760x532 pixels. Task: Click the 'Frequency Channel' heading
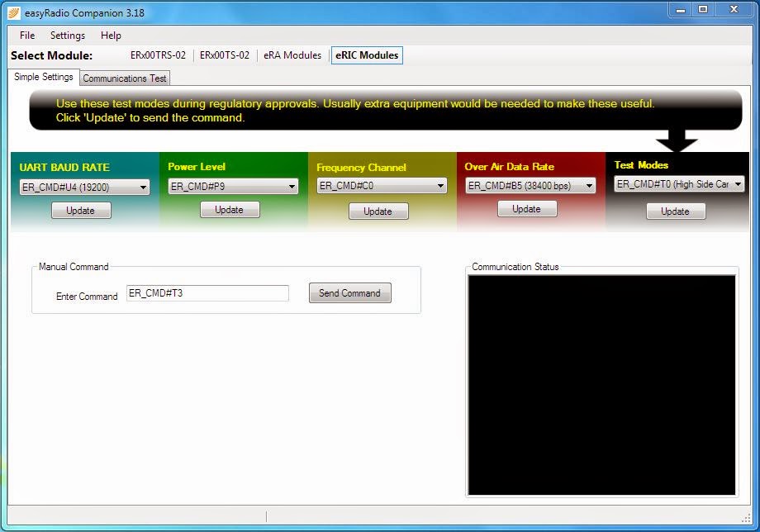pyautogui.click(x=361, y=168)
